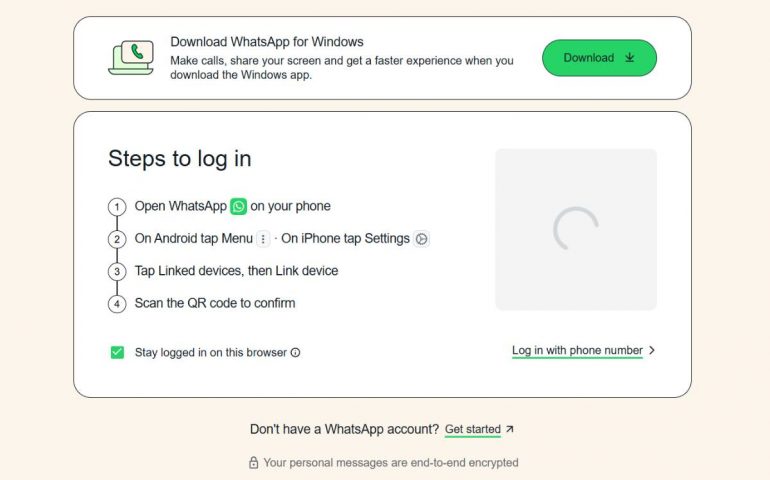Click the loading spinner in QR code area
This screenshot has height=480, width=770.
(576, 229)
